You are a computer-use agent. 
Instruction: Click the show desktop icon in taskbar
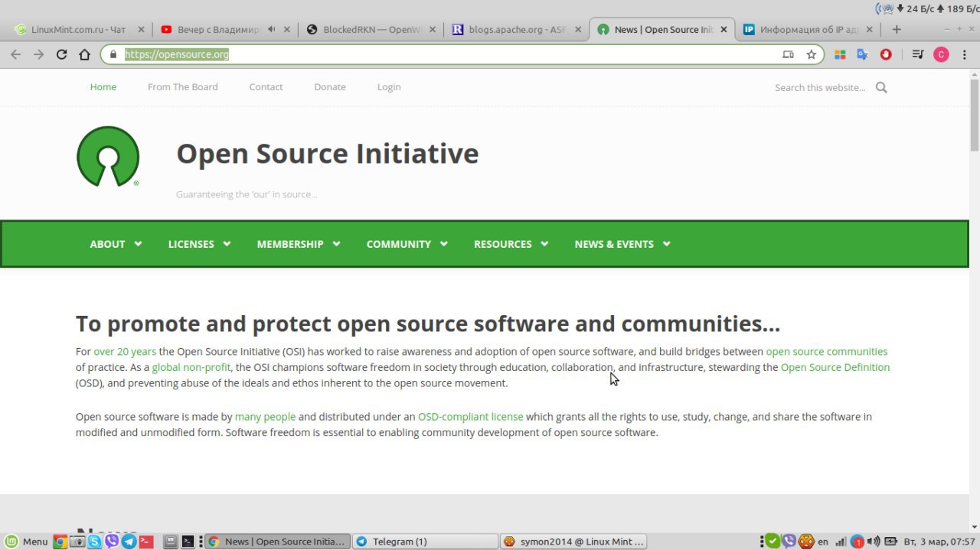pos(171,542)
